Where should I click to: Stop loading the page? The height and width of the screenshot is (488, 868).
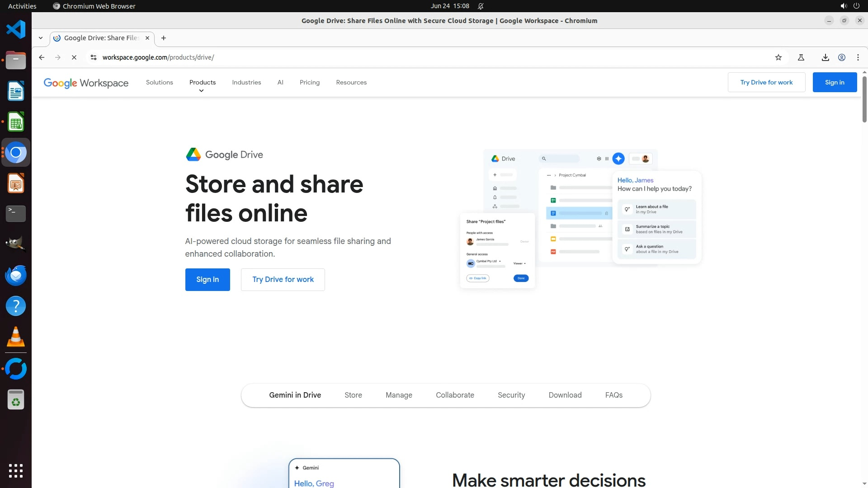coord(74,57)
